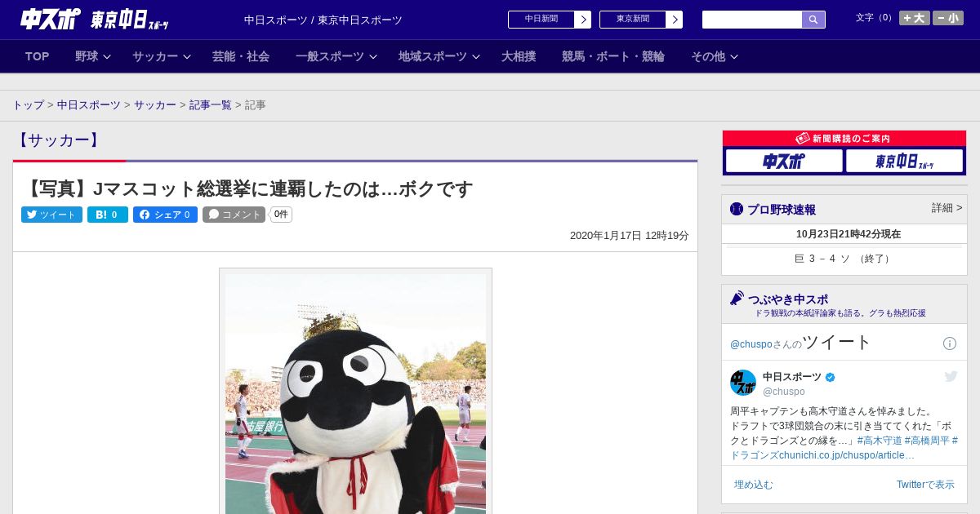The image size is (980, 514).
Task: Open the 大相撲 menu item
Action: pos(519,56)
